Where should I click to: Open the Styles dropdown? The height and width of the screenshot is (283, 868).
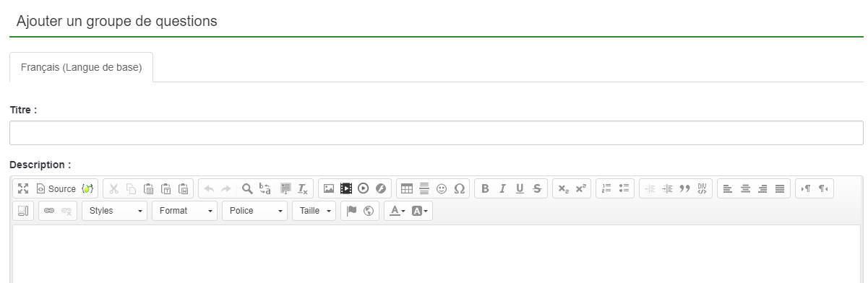pyautogui.click(x=115, y=211)
